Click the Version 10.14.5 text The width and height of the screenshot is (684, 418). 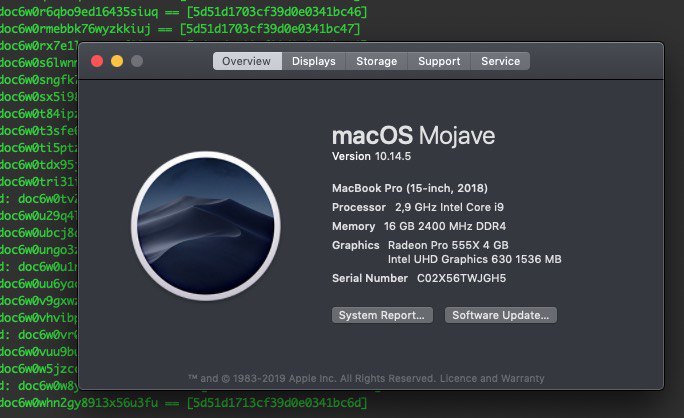pos(371,156)
